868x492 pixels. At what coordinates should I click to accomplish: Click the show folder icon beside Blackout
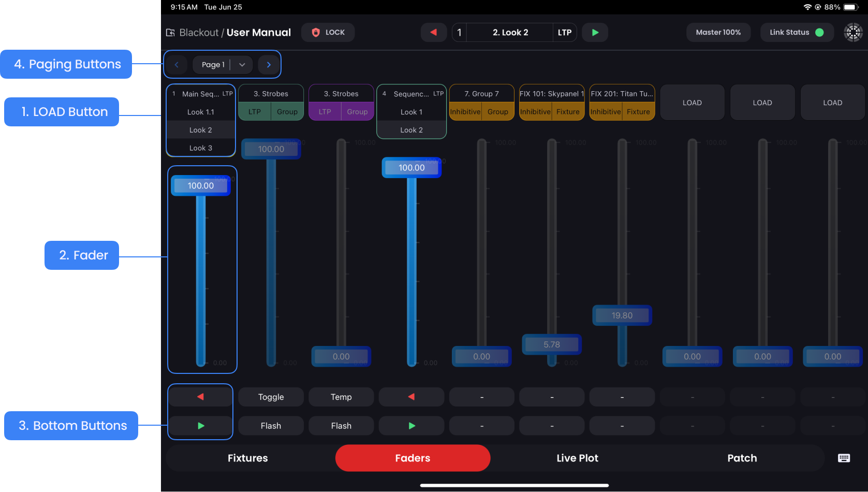coord(170,33)
